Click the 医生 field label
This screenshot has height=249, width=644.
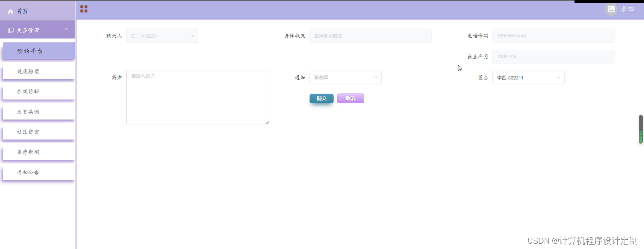point(483,78)
